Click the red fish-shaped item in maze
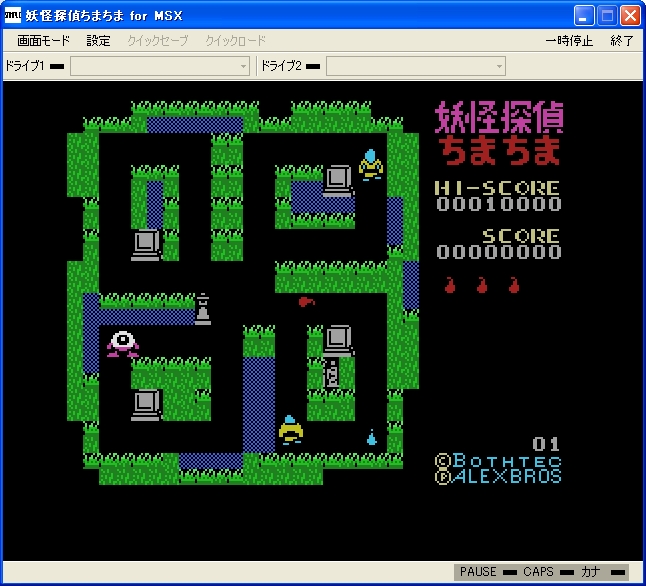The image size is (646, 586). [x=307, y=302]
